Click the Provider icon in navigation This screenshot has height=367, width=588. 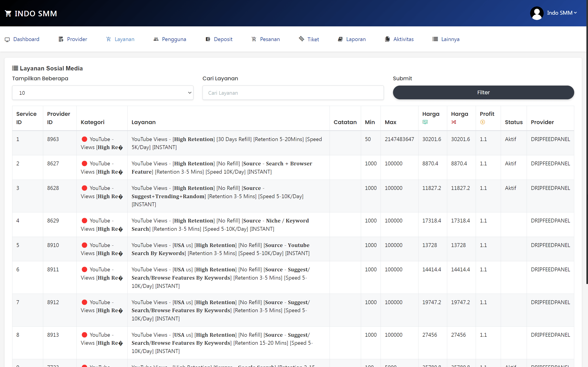pyautogui.click(x=61, y=39)
